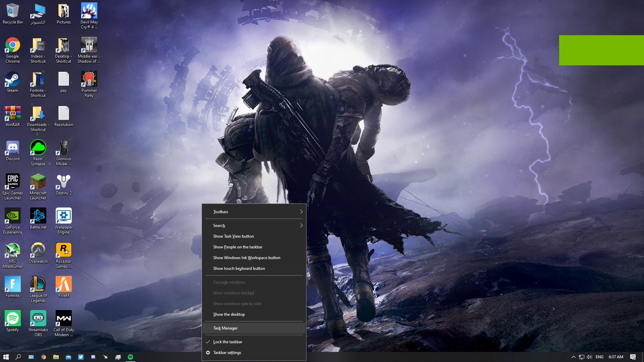Viewport: 644px width, 362px height.
Task: Select the Desktop - Shortcut icon
Action: tap(63, 50)
